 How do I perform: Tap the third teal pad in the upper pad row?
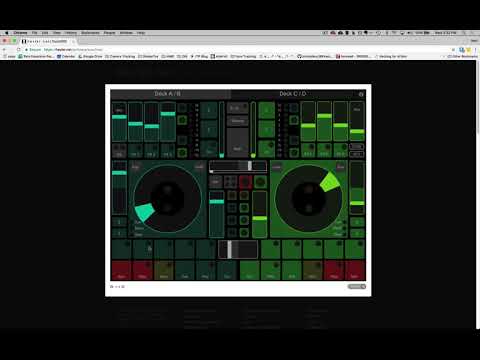point(164,249)
